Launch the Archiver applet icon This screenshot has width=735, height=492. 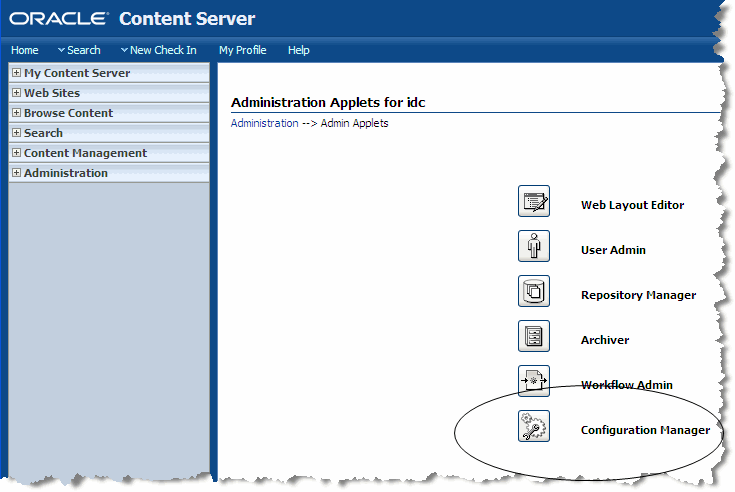coord(533,336)
